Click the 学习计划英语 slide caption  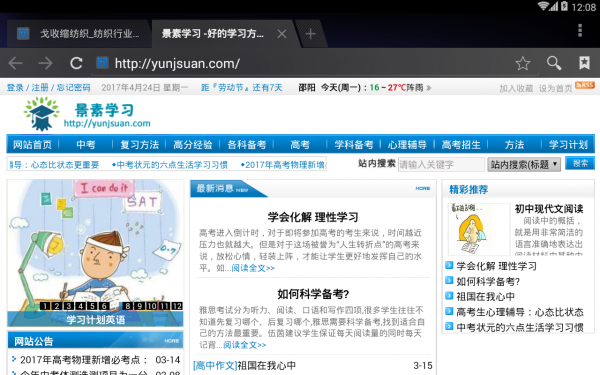coord(96,320)
